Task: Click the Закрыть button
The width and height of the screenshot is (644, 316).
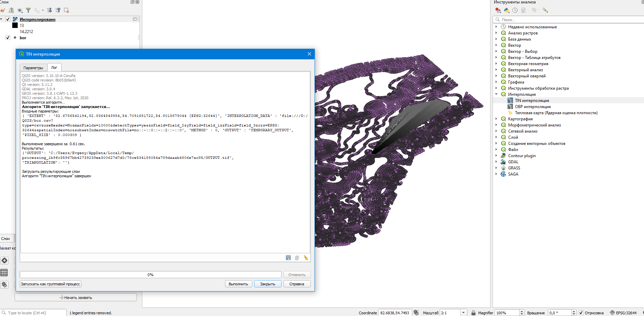Action: 268,284
